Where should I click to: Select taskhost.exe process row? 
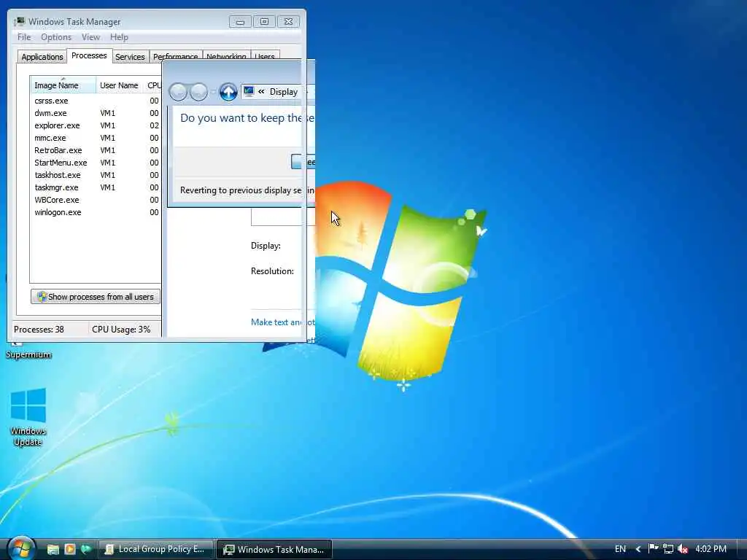(96, 175)
